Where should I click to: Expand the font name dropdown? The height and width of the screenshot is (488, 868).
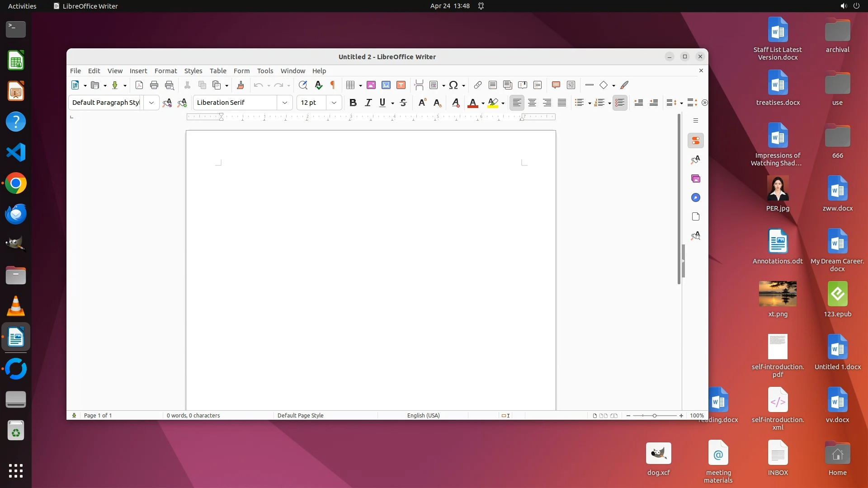285,103
